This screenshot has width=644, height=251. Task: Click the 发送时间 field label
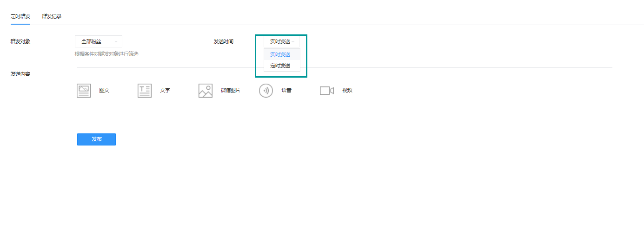click(x=224, y=41)
